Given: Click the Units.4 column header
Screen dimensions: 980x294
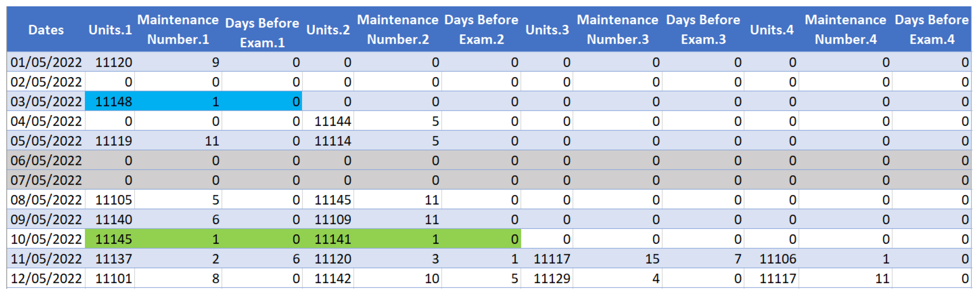Looking at the screenshot, I should [772, 30].
